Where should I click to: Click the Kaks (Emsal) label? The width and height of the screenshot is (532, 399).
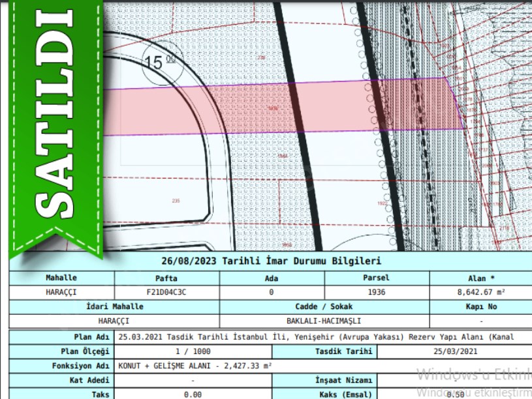point(345,394)
